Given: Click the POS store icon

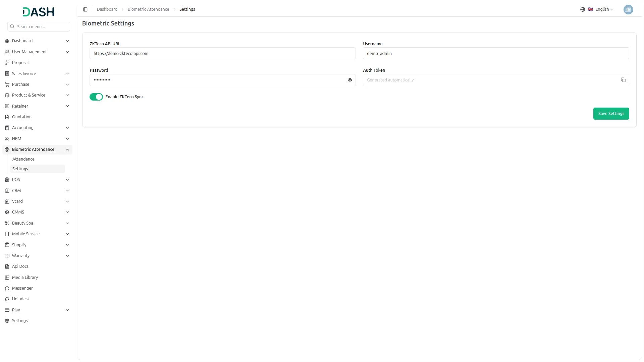Looking at the screenshot, I should [7, 180].
